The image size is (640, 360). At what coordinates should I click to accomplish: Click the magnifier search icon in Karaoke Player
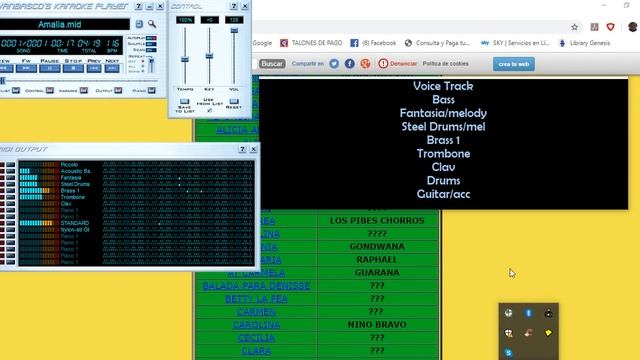coord(152,24)
